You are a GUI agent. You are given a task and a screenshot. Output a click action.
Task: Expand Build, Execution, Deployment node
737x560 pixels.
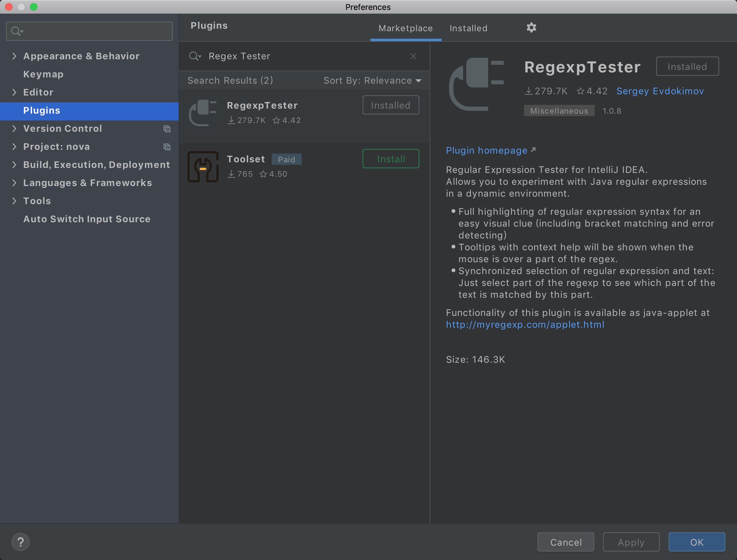click(x=14, y=165)
